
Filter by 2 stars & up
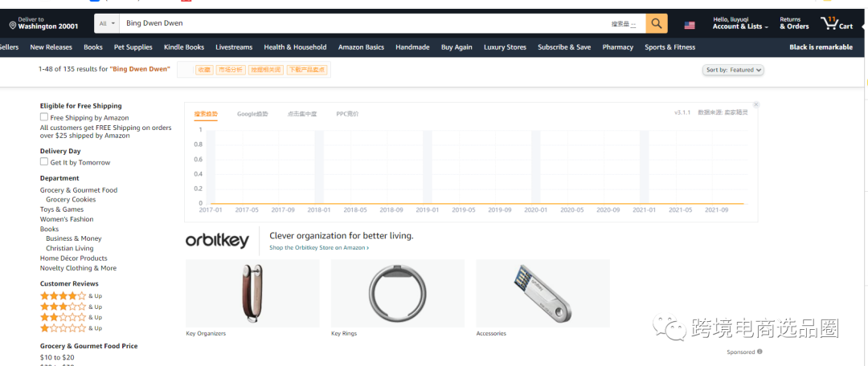coord(71,317)
